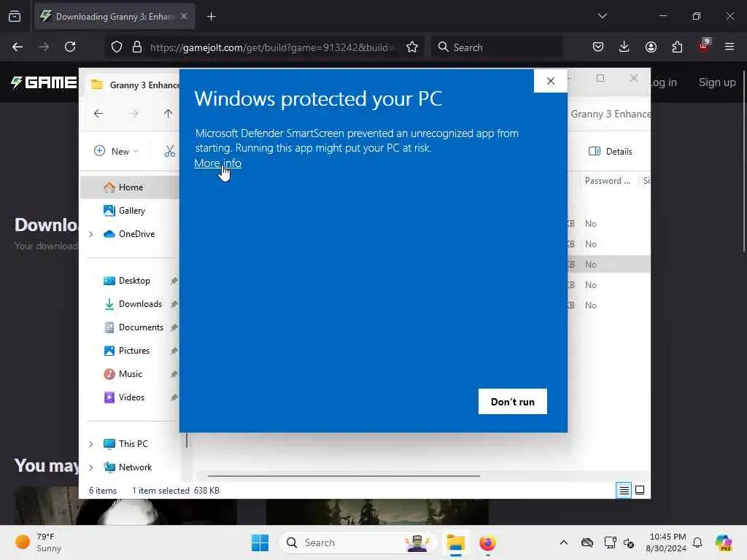Toggle the Details pane button
Viewport: 747px width, 560px height.
[611, 152]
